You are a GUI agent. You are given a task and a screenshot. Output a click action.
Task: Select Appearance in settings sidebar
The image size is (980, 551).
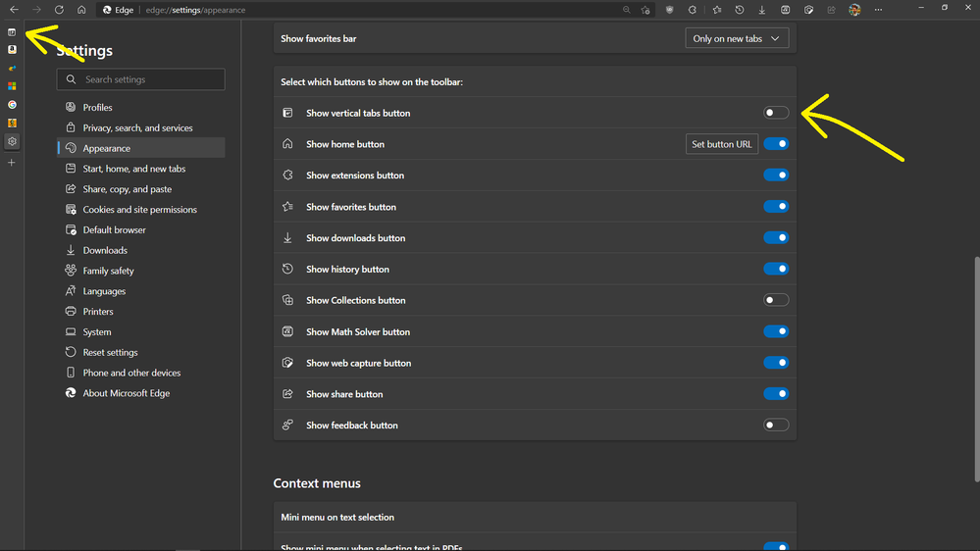tap(140, 148)
